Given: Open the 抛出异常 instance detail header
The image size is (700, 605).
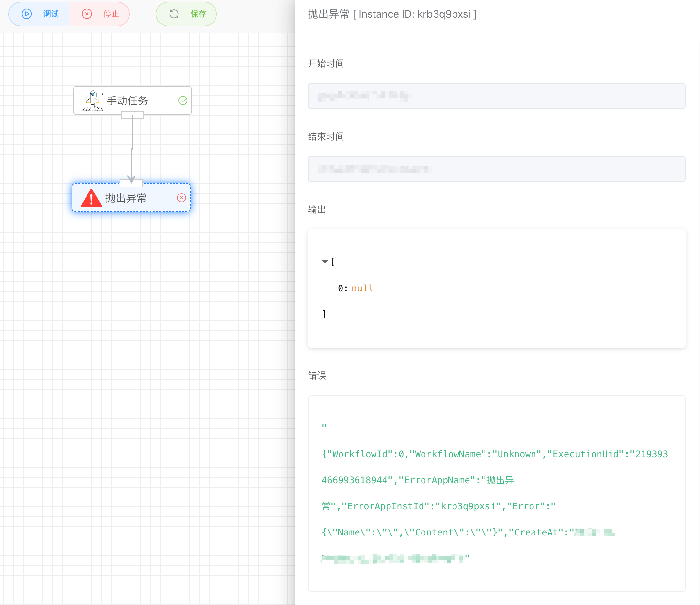Looking at the screenshot, I should pyautogui.click(x=392, y=14).
